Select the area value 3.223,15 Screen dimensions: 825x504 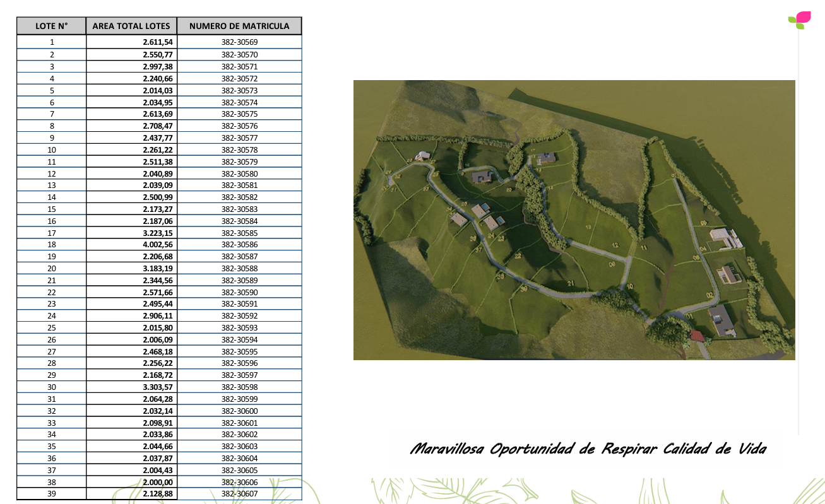(158, 233)
